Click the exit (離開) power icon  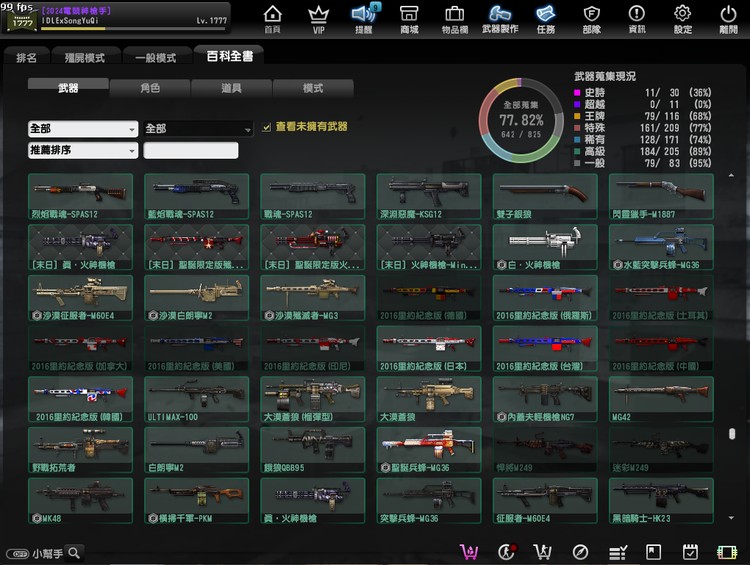(x=728, y=19)
